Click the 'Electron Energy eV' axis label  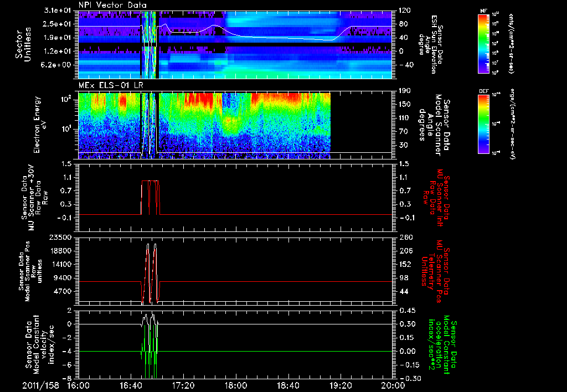[x=41, y=125]
